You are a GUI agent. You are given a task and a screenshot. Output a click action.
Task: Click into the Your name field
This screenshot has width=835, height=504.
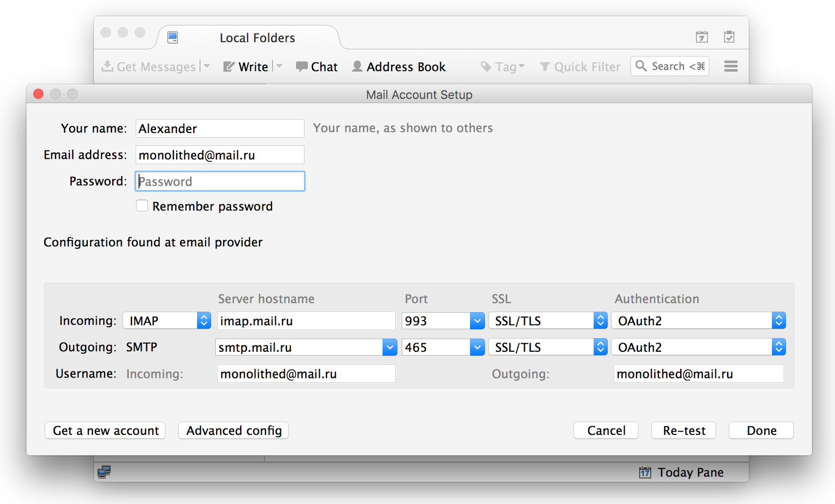pos(220,129)
